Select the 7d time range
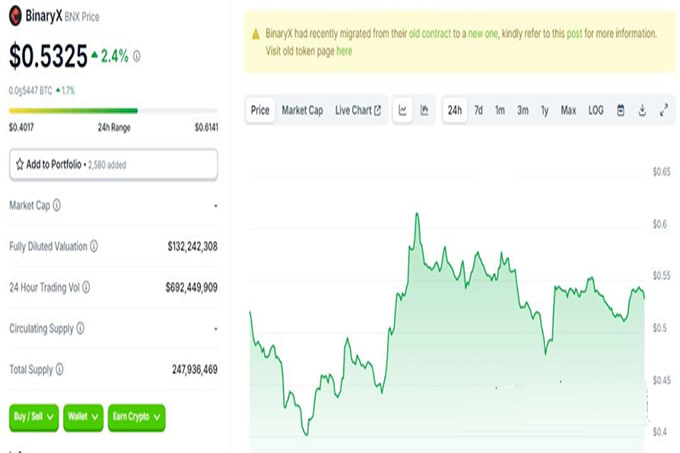 click(x=478, y=110)
